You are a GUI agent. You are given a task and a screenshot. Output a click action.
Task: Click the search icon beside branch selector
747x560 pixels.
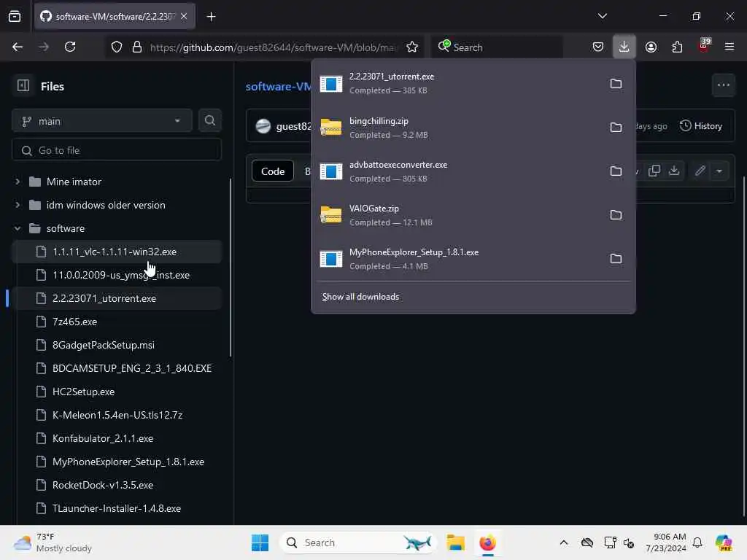click(209, 120)
